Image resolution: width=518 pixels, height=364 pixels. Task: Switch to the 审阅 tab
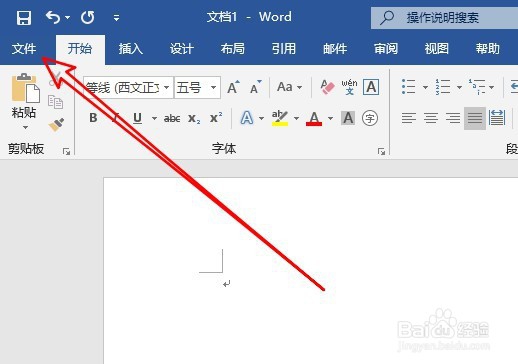pyautogui.click(x=386, y=49)
